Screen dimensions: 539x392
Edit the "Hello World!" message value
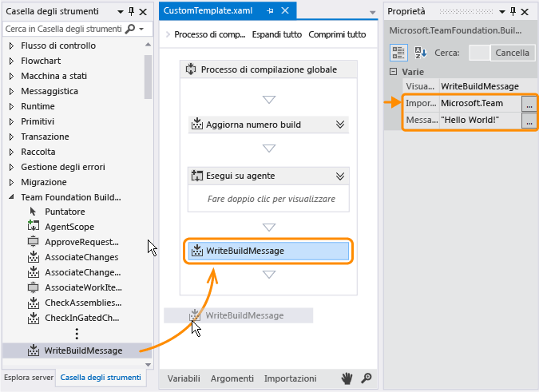480,121
